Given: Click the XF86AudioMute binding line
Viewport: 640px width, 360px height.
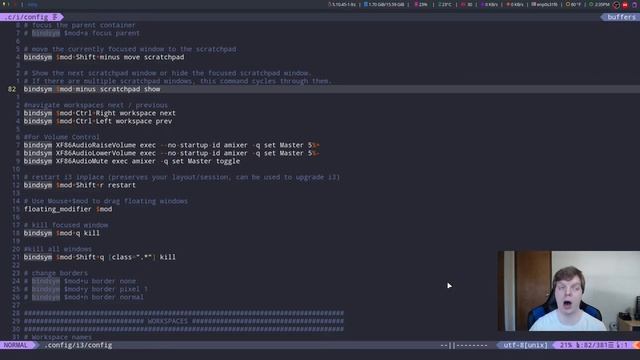Looking at the screenshot, I should [x=132, y=161].
